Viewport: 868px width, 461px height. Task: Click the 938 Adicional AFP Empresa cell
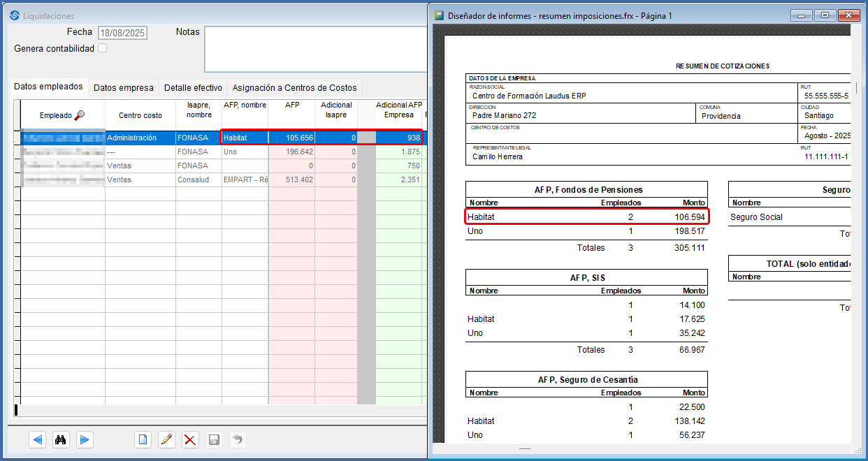(399, 138)
